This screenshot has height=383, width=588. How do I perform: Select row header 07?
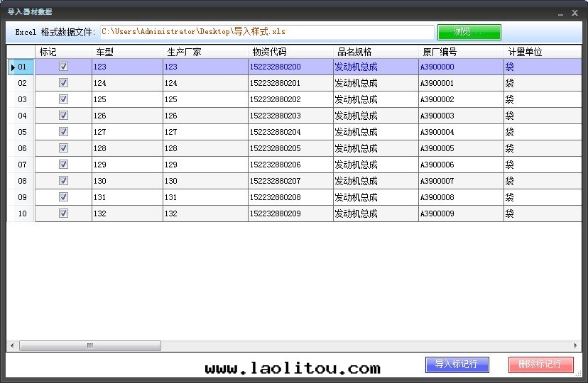(x=21, y=165)
